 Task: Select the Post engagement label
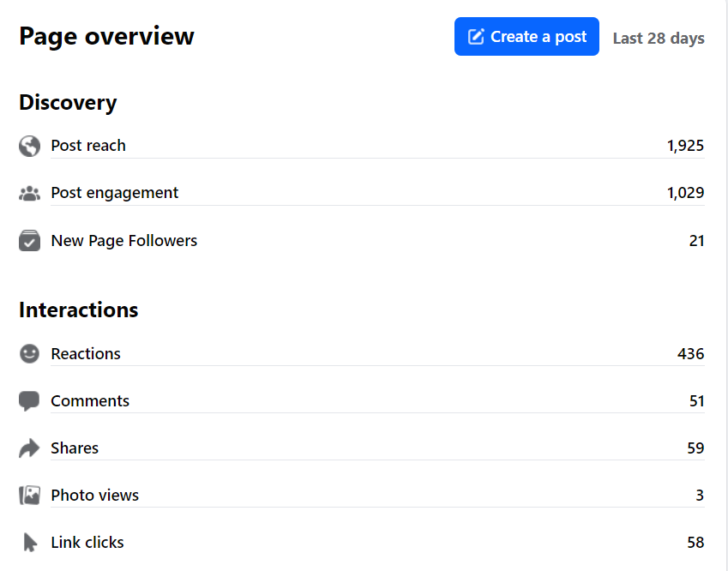115,193
